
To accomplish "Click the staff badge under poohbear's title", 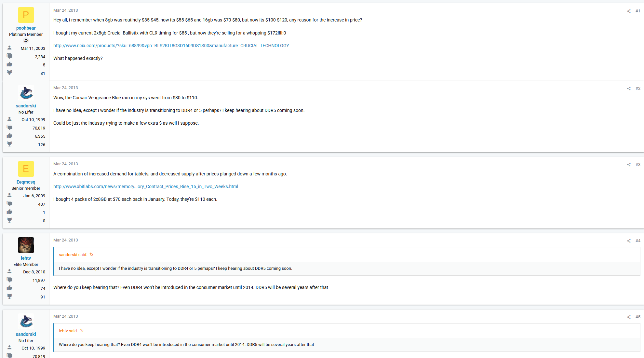I will 26,41.
